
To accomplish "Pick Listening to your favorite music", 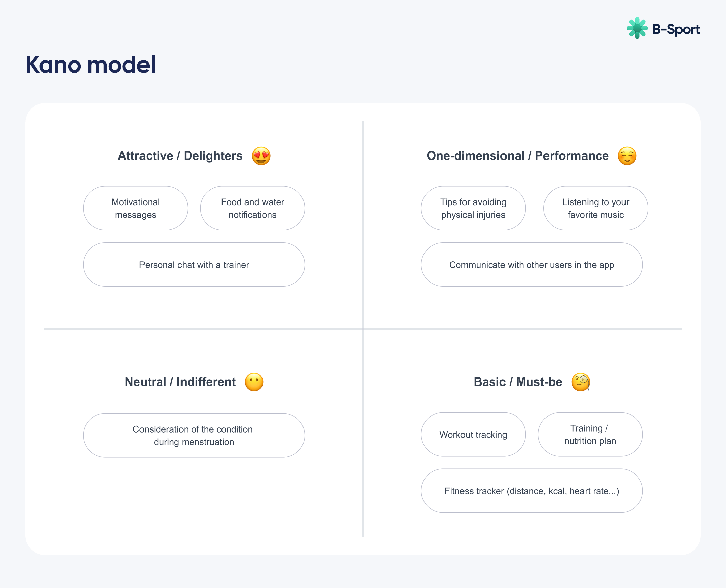I will pos(596,208).
